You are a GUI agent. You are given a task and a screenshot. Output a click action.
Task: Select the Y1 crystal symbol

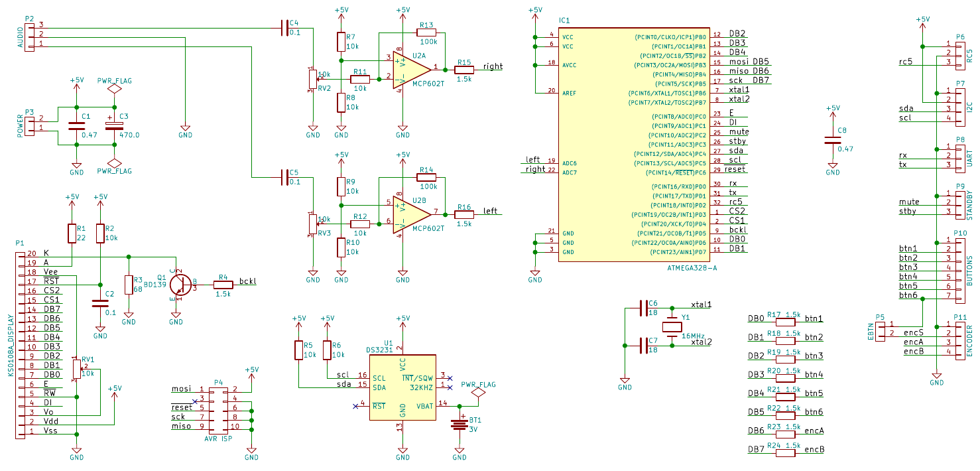672,327
